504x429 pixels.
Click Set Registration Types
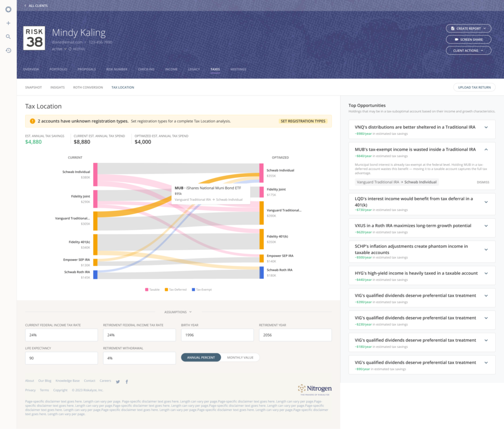[x=303, y=121]
